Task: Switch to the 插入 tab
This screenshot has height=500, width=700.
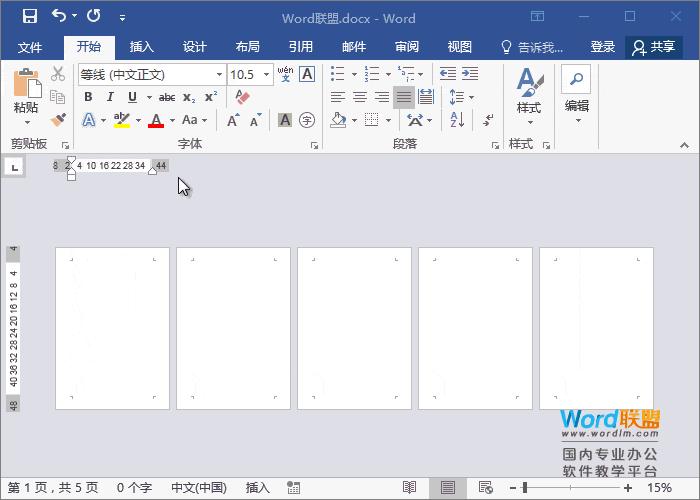Action: 142,46
